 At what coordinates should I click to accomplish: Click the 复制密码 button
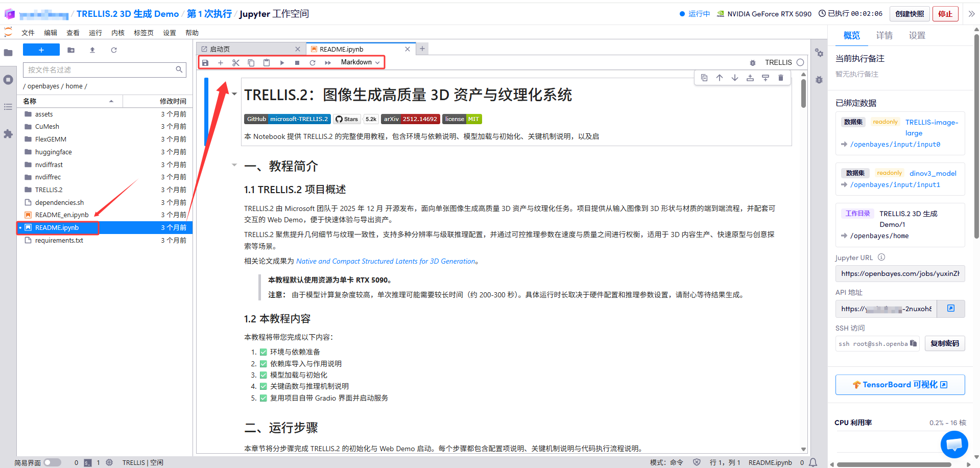point(945,343)
